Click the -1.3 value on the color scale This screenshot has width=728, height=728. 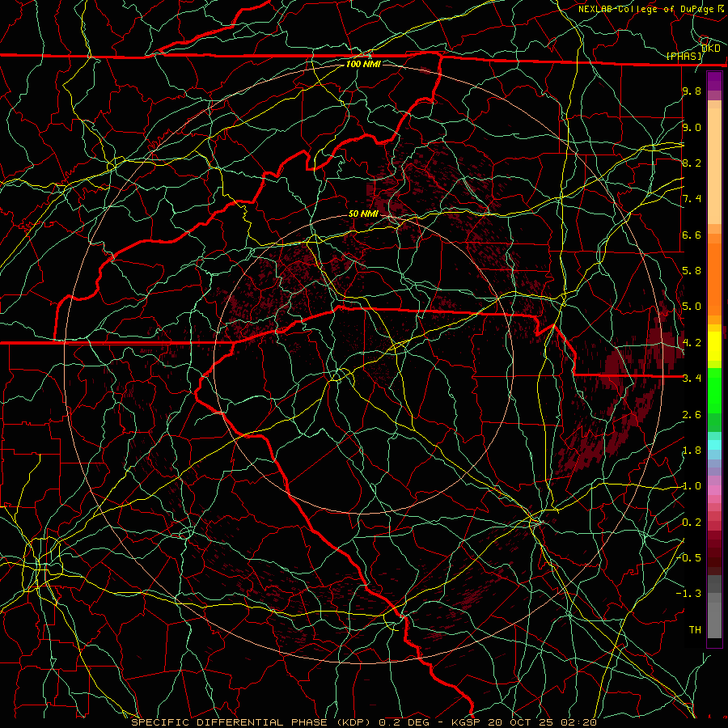pyautogui.click(x=690, y=594)
